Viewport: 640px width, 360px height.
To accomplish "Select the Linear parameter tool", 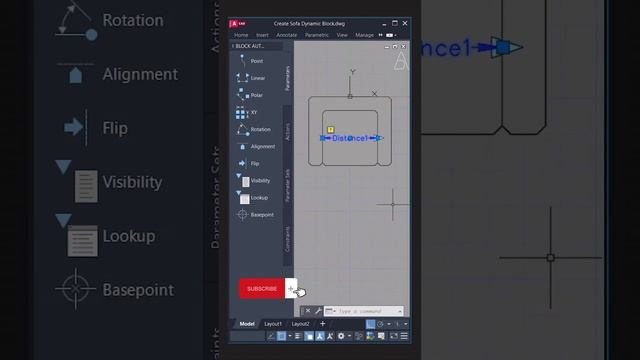I will point(251,78).
